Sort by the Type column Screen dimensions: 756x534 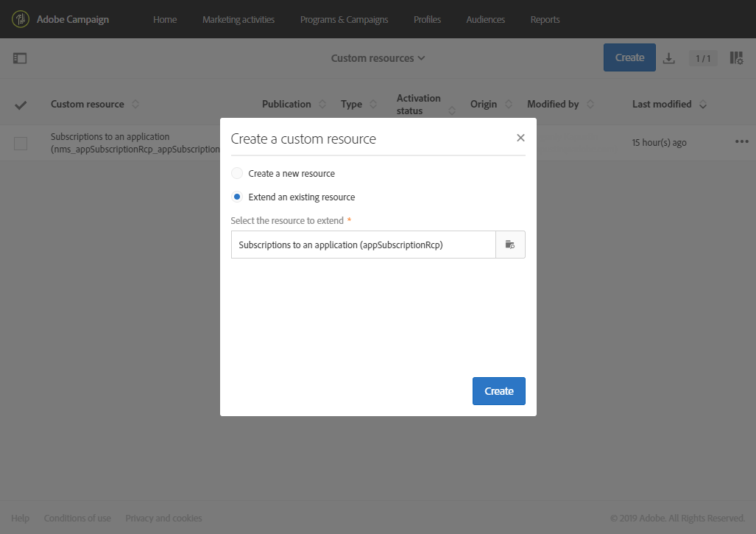click(372, 104)
